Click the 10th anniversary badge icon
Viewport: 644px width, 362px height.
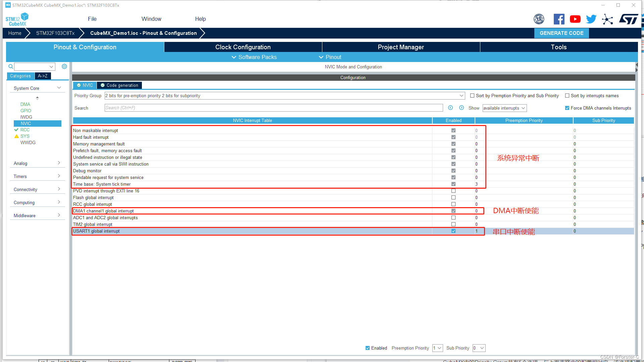(539, 19)
